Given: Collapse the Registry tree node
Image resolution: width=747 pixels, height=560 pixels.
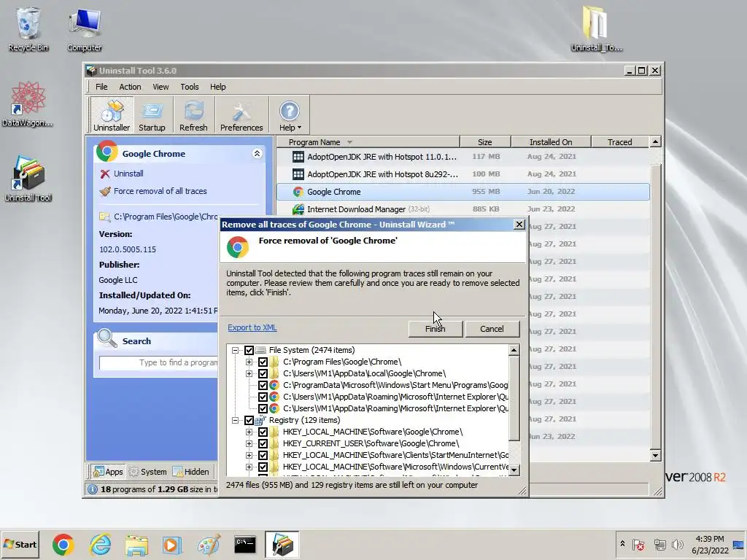Looking at the screenshot, I should point(235,420).
